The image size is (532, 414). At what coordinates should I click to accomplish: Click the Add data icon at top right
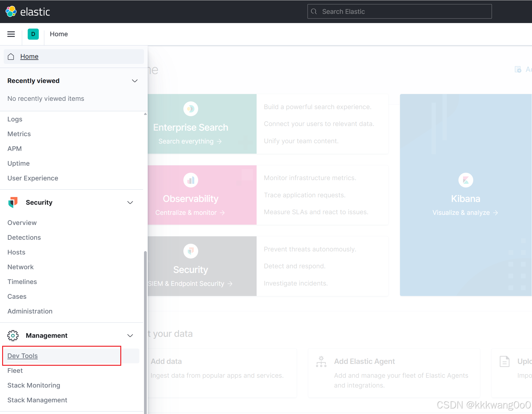pyautogui.click(x=518, y=69)
